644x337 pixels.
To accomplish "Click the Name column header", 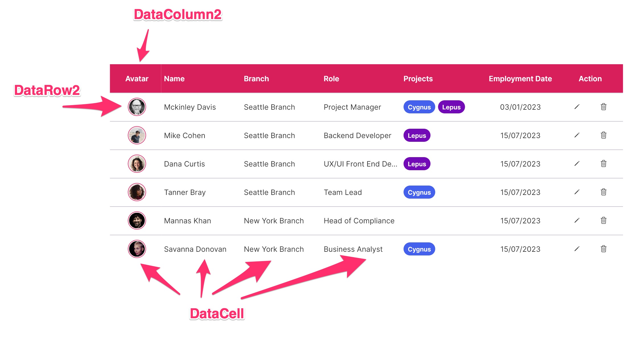I will [x=174, y=79].
